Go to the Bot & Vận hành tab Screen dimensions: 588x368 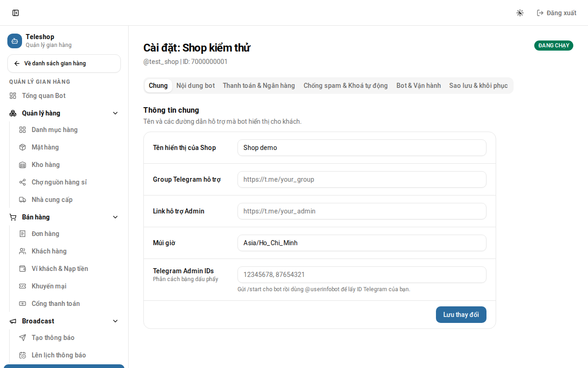(418, 86)
